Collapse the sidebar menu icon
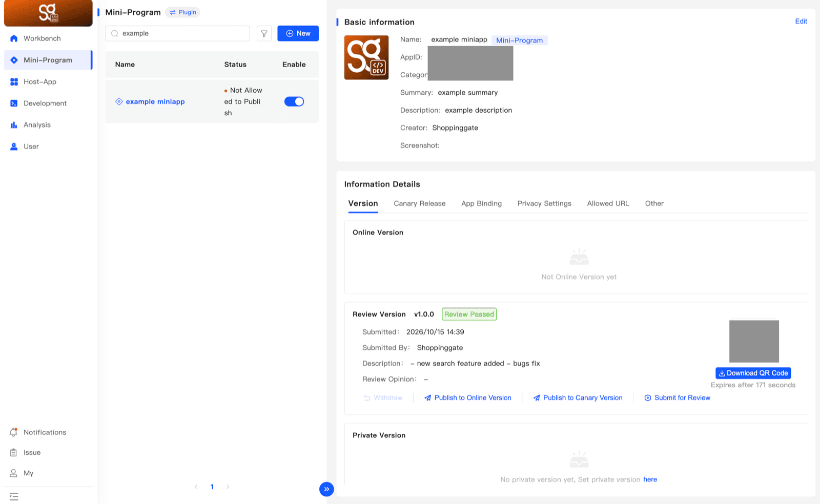 click(14, 496)
